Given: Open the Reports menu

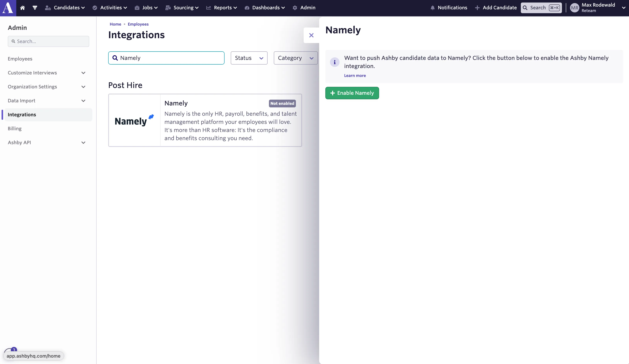Looking at the screenshot, I should [221, 8].
